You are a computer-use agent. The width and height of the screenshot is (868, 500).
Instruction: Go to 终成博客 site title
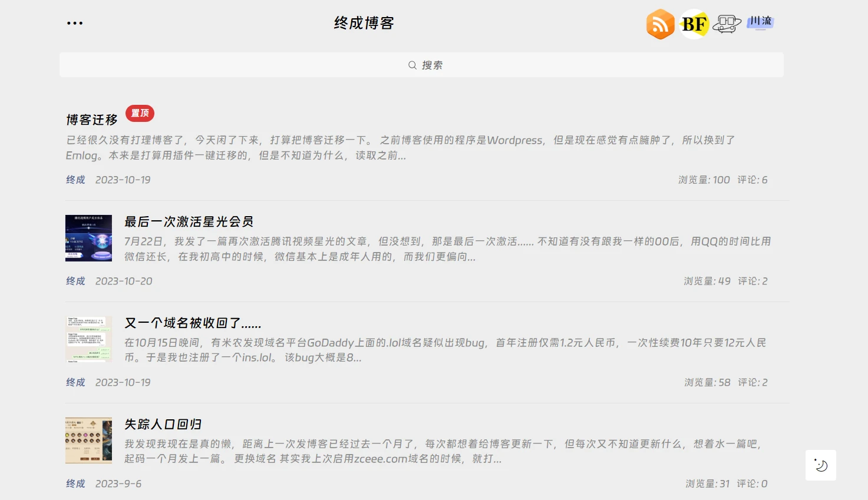click(364, 23)
